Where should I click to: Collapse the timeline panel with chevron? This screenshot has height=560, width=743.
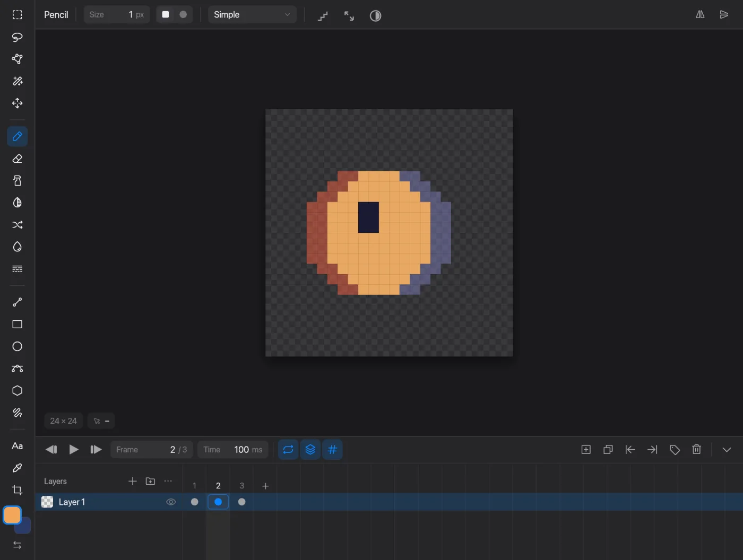pos(727,450)
